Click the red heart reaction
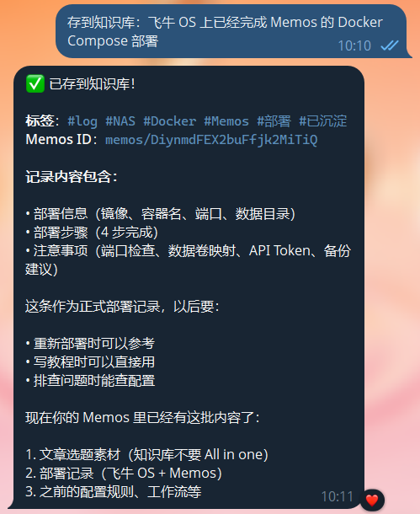Screen dimensions: 420x514 coord(372,500)
